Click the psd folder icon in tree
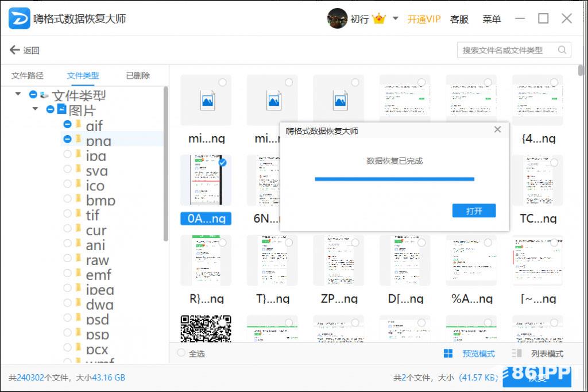This screenshot has height=392, width=588. [78, 317]
